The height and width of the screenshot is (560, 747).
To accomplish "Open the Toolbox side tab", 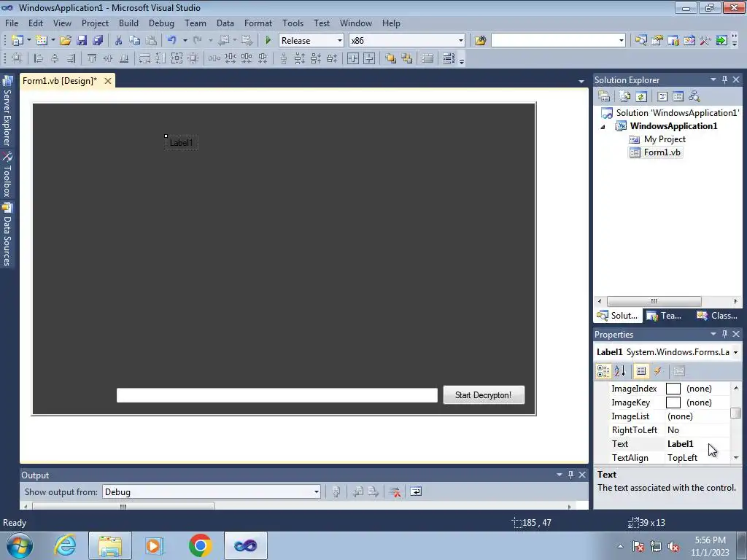I will click(x=7, y=174).
